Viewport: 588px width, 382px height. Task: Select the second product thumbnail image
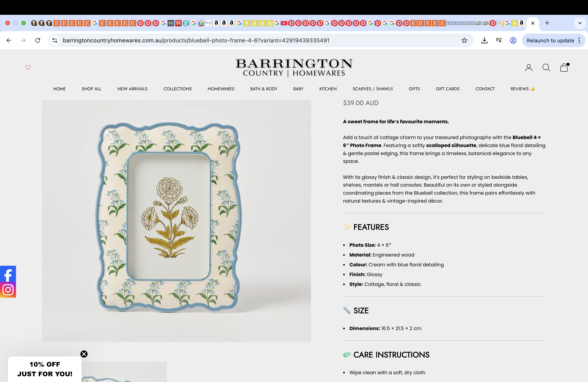[124, 372]
